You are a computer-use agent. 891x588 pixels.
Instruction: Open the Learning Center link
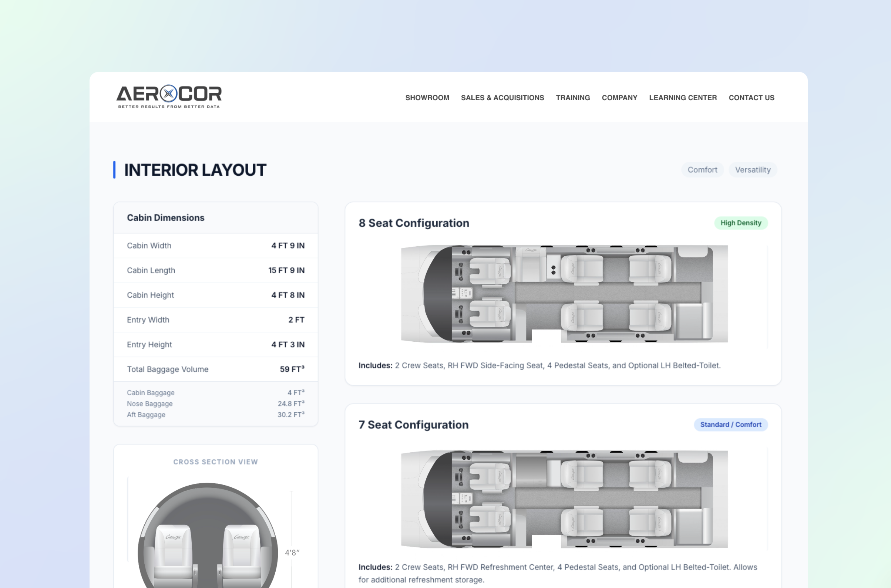[683, 98]
